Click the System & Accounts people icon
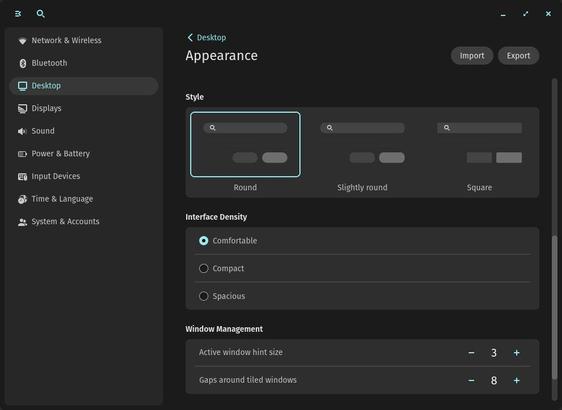The height and width of the screenshot is (410, 562). click(22, 222)
